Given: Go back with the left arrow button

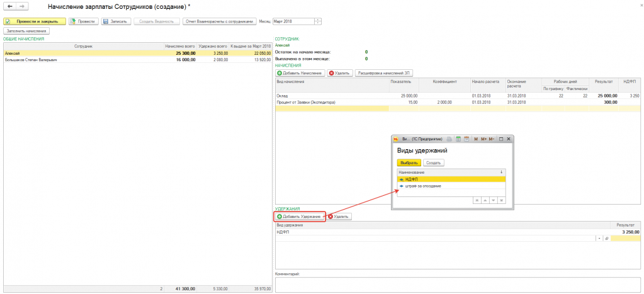Looking at the screenshot, I should tap(10, 8).
